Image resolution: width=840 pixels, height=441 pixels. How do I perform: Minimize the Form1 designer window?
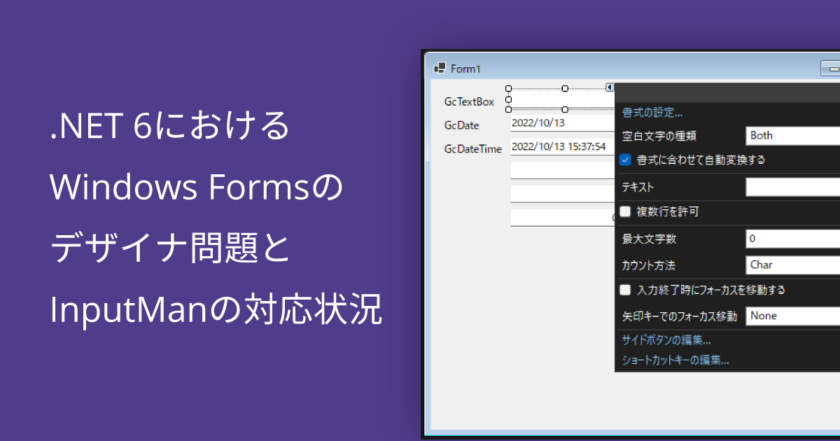click(x=830, y=68)
